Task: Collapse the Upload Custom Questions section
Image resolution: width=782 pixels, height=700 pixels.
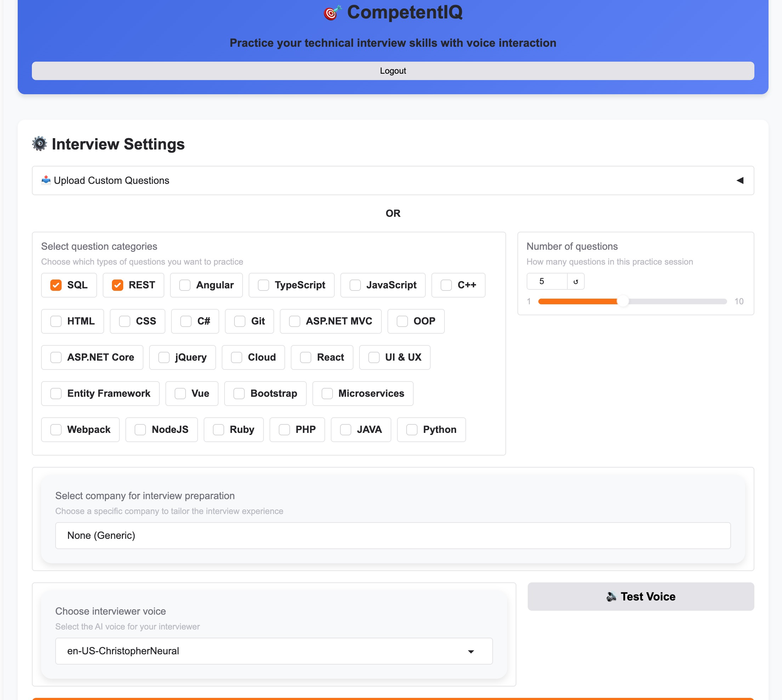Action: (740, 180)
